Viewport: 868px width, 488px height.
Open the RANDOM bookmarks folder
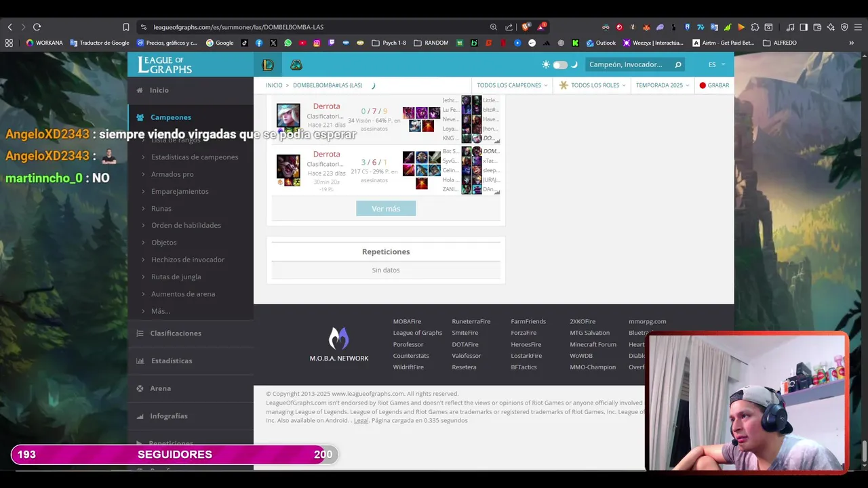click(431, 43)
